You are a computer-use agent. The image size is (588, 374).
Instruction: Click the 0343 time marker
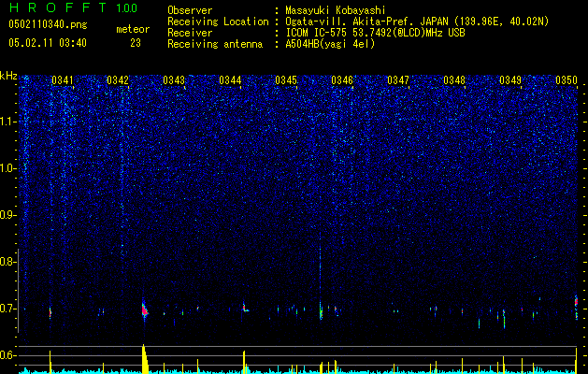pyautogui.click(x=174, y=80)
